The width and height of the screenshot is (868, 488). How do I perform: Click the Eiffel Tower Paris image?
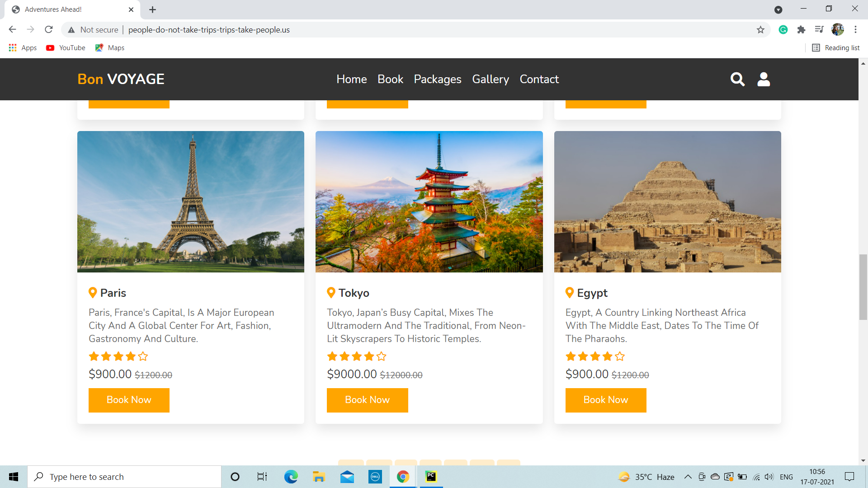[x=190, y=202]
